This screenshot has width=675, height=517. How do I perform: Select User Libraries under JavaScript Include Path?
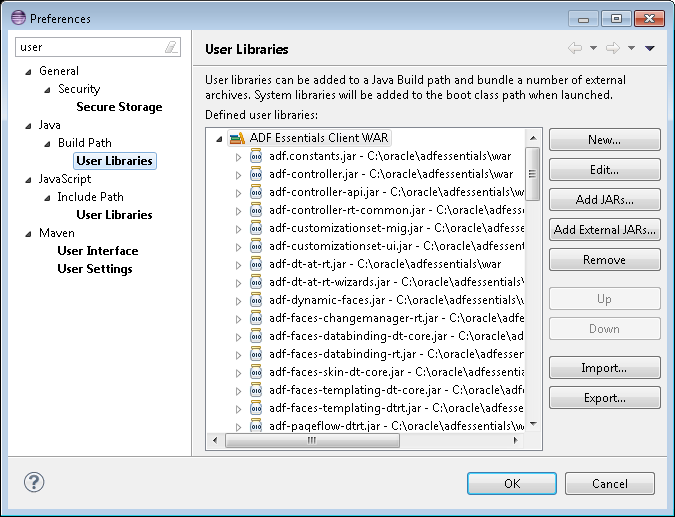[115, 215]
